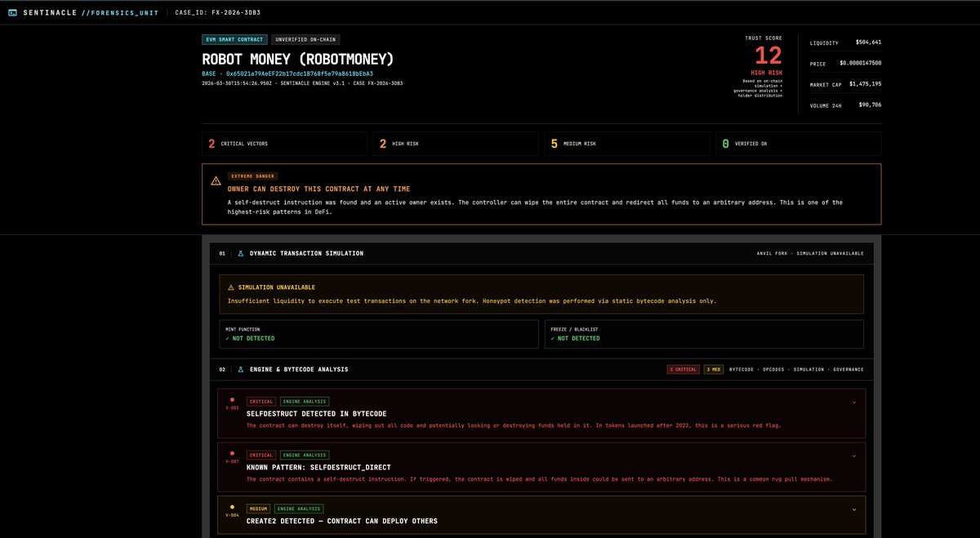The height and width of the screenshot is (538, 980).
Task: Click the V-007 finding identifier
Action: point(233,461)
